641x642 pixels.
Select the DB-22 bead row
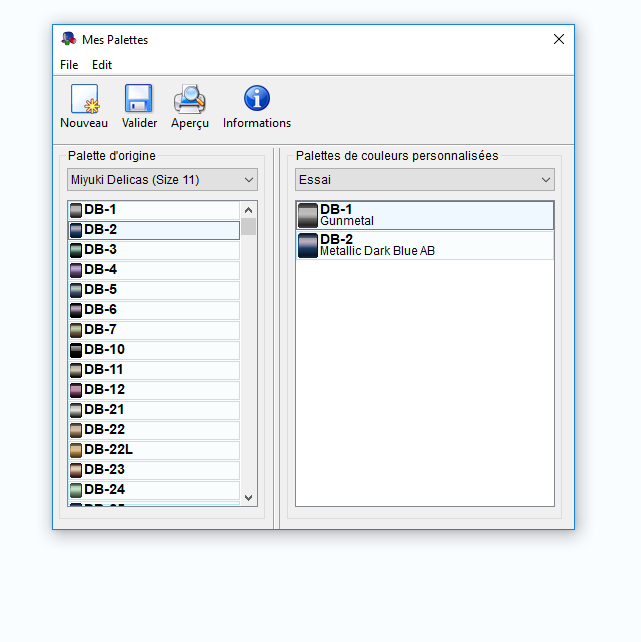154,431
